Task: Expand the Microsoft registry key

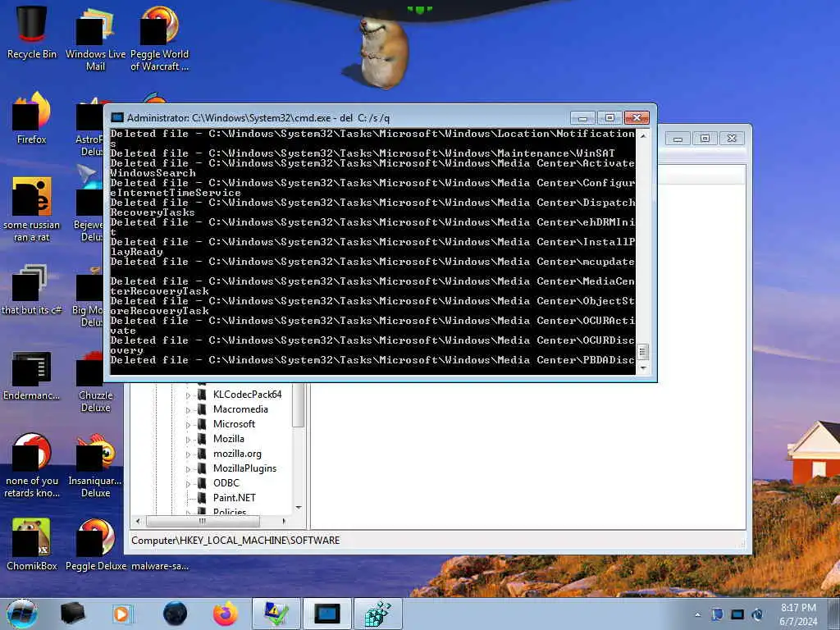Action: pos(188,424)
